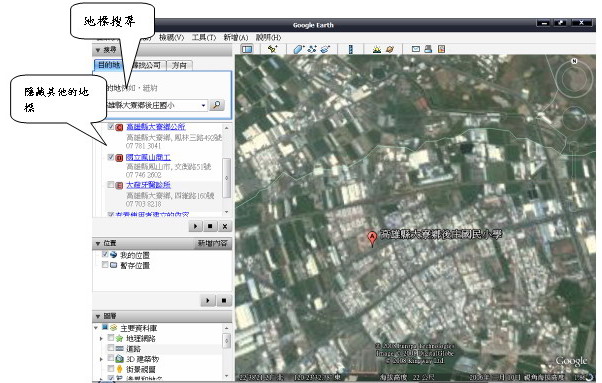Click down arrow of search results scrollbar

click(x=227, y=212)
